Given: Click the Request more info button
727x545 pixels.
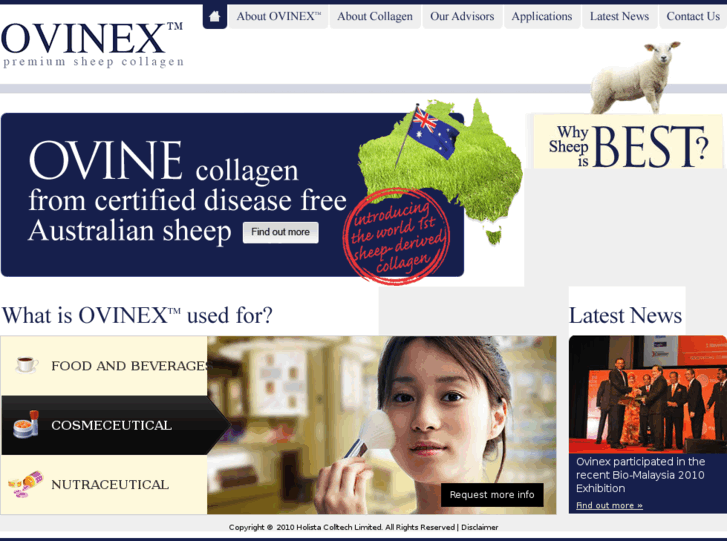Looking at the screenshot, I should [x=492, y=495].
